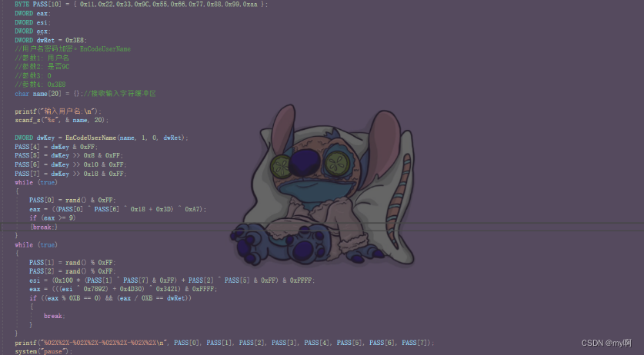Click the 'system("pause")' line
The image size is (644, 355).
tap(43, 352)
